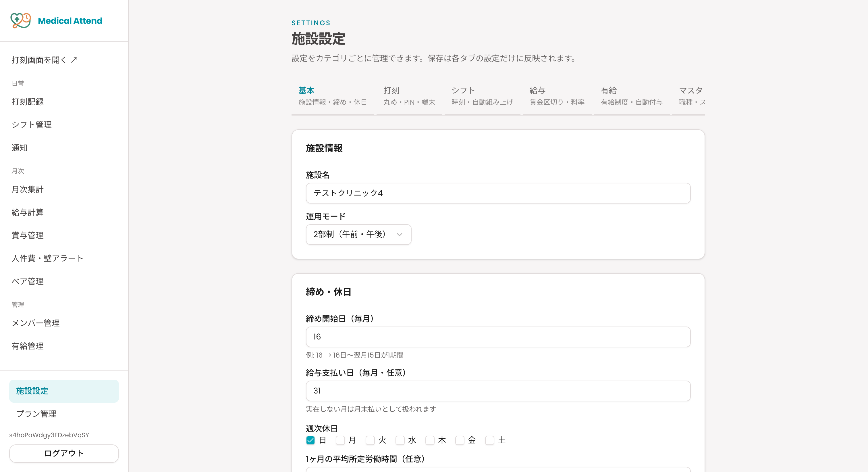This screenshot has height=472, width=868.
Task: Go to ベア管理 page
Action: (x=28, y=281)
